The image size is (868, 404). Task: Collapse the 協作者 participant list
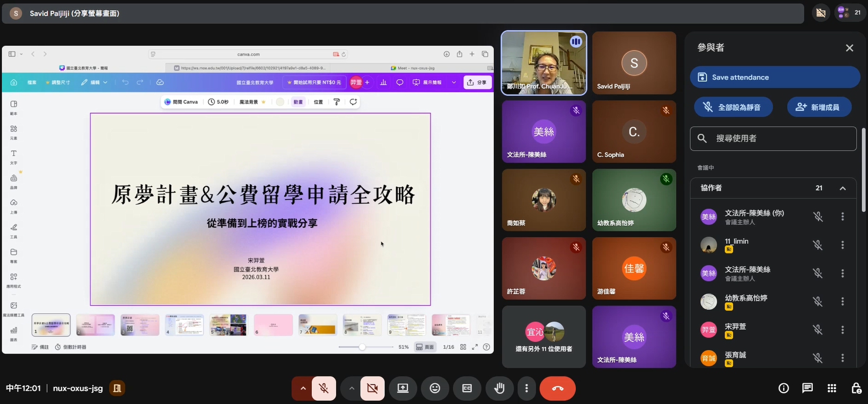(x=843, y=188)
